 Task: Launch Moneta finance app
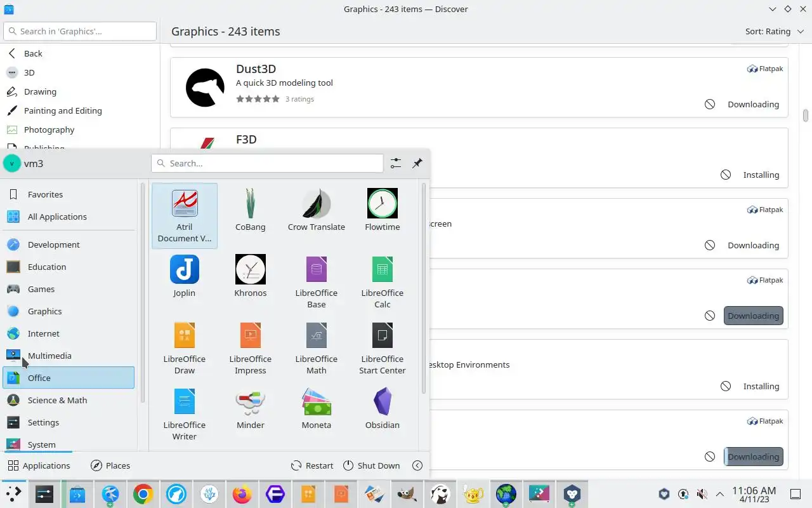pos(317,414)
